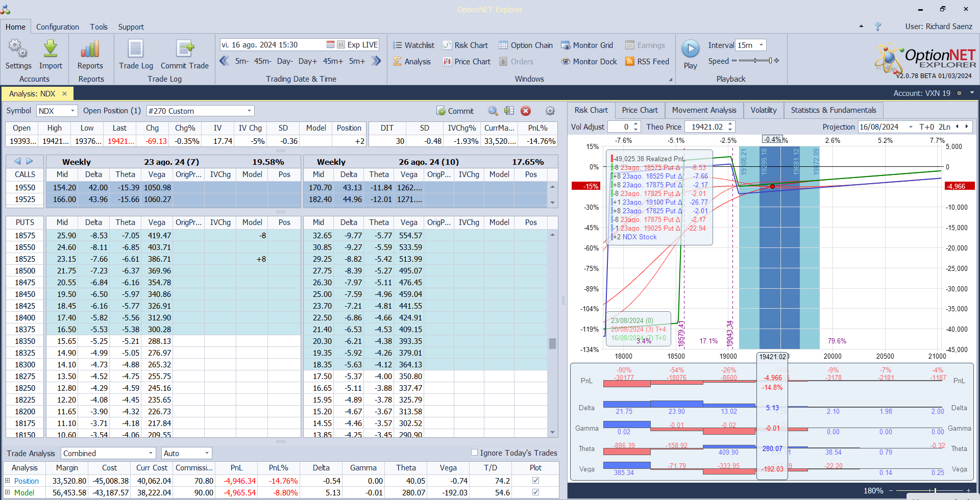The image size is (980, 500).
Task: Click the Day- time step button
Action: pos(285,61)
